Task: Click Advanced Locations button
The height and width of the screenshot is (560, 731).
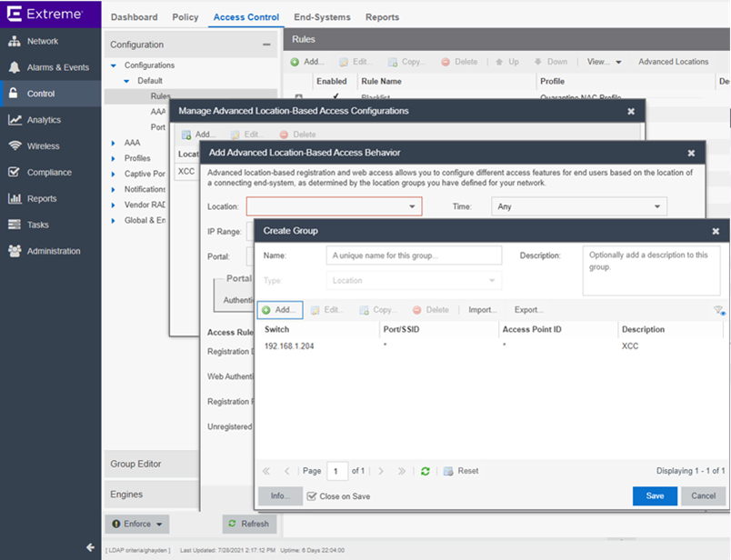Action: pyautogui.click(x=673, y=62)
